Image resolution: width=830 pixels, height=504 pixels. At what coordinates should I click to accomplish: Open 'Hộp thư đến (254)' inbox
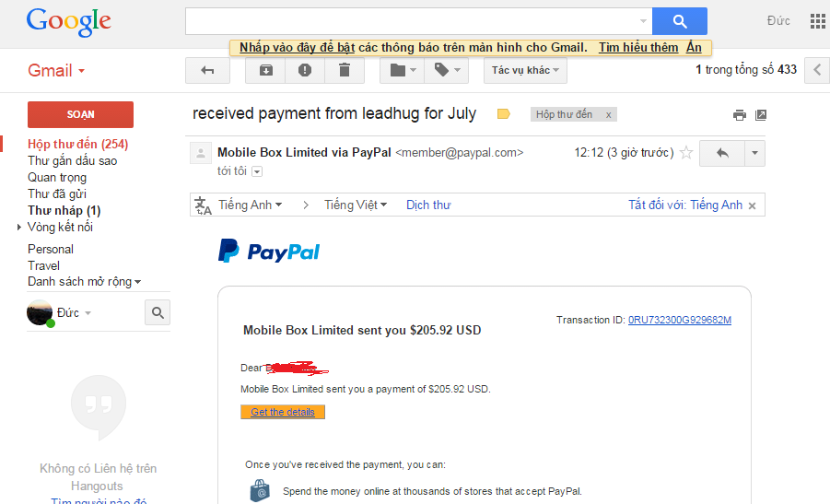point(77,144)
